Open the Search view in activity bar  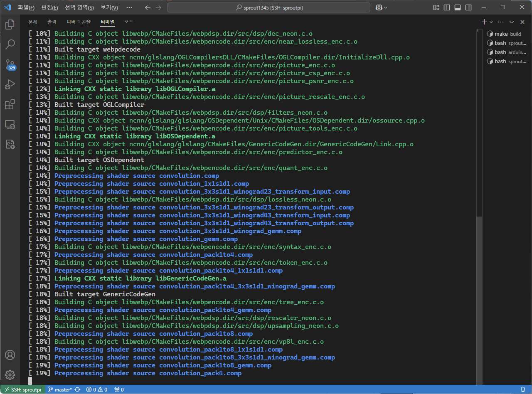coord(10,44)
